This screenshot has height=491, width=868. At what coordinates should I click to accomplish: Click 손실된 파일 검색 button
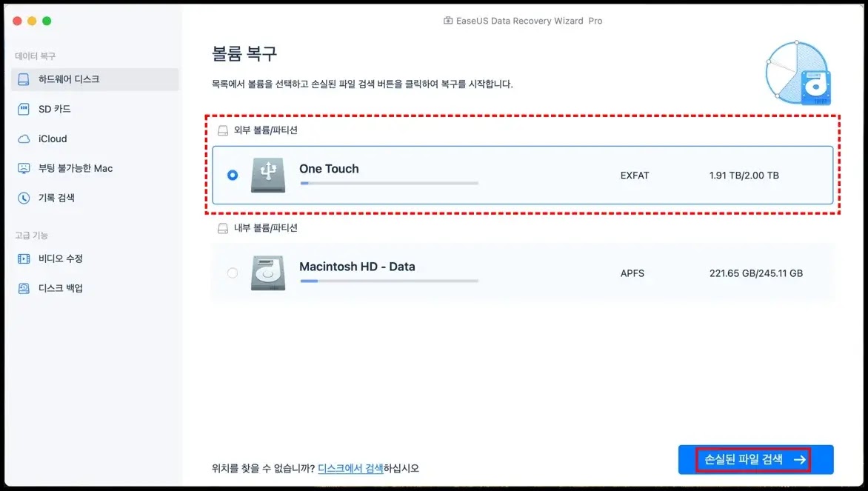point(755,459)
